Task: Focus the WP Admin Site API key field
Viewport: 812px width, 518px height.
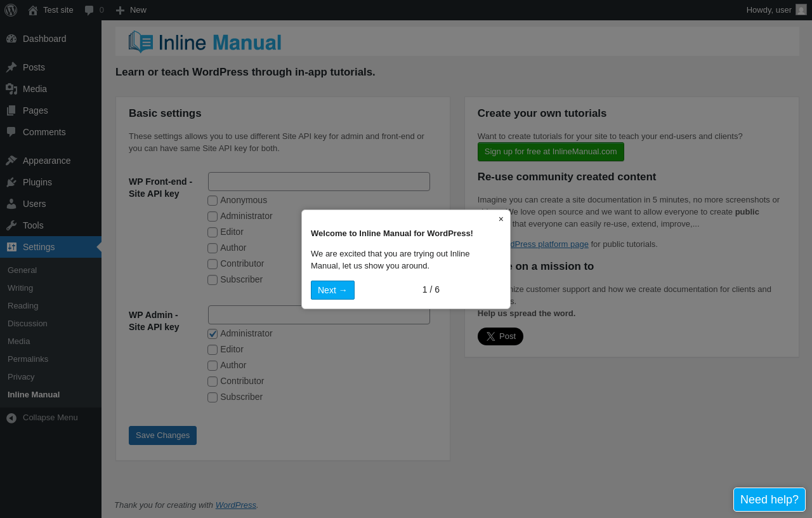Action: [319, 315]
